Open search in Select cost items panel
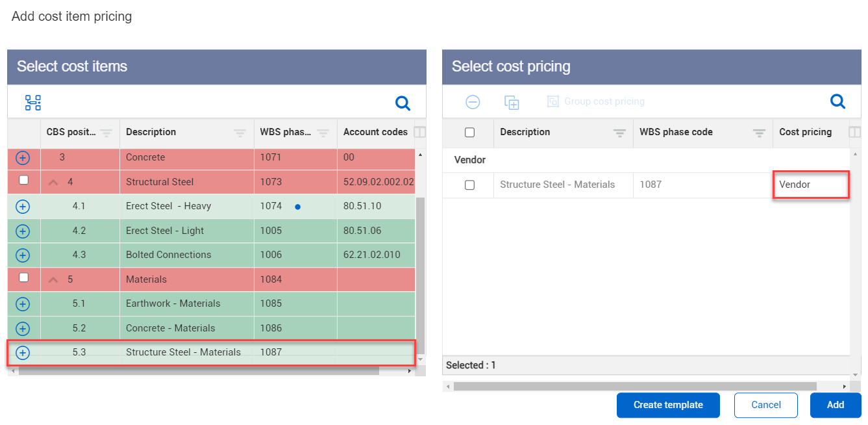The height and width of the screenshot is (425, 868). [x=403, y=103]
